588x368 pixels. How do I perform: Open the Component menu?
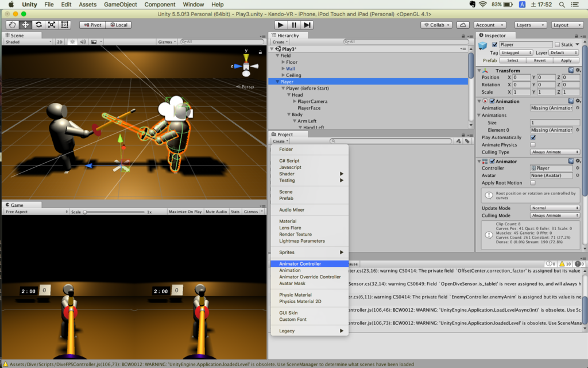click(160, 5)
